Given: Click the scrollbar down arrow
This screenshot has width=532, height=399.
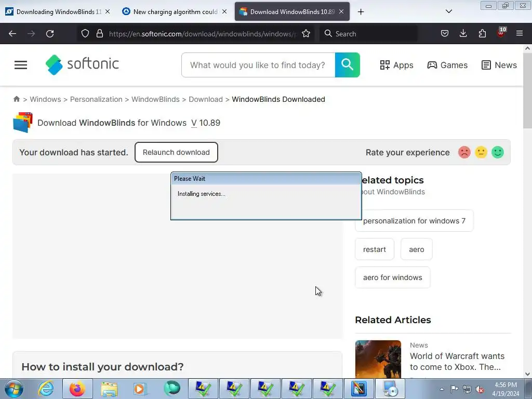Looking at the screenshot, I should point(527,374).
